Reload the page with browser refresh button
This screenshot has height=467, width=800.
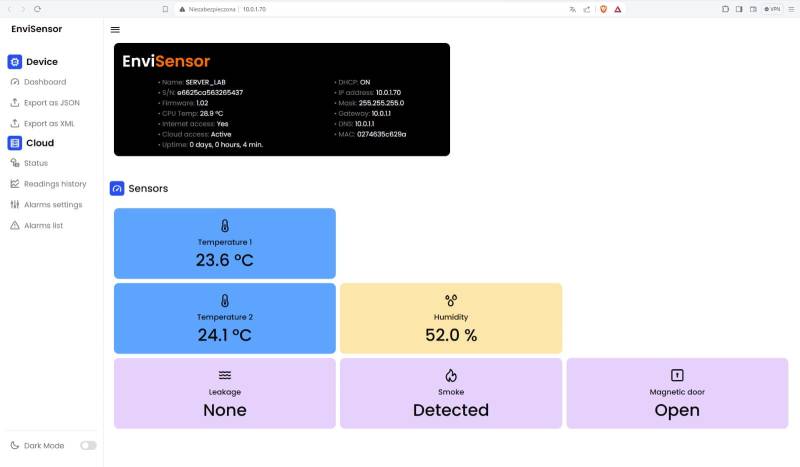(37, 9)
